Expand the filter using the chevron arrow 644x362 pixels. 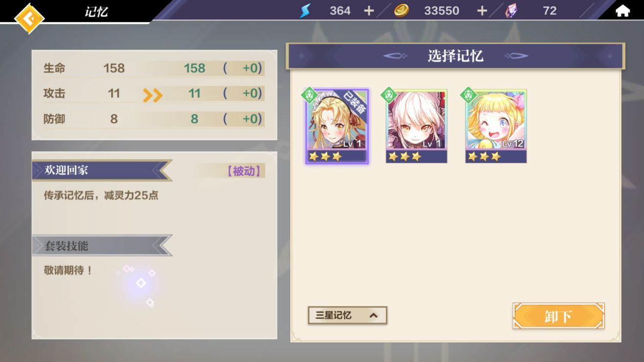pyautogui.click(x=374, y=315)
